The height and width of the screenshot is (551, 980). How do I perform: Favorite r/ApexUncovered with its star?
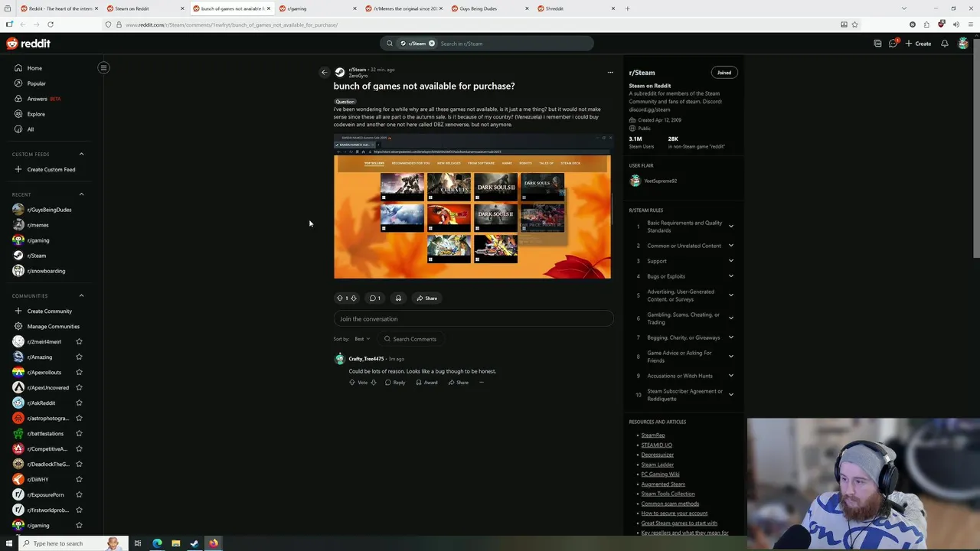click(x=79, y=387)
